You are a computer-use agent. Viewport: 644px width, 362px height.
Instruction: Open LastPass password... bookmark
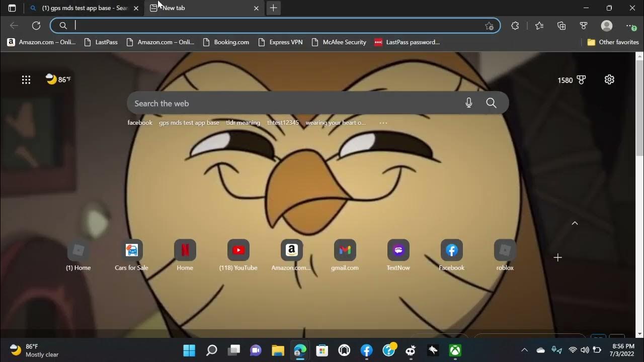point(407,42)
